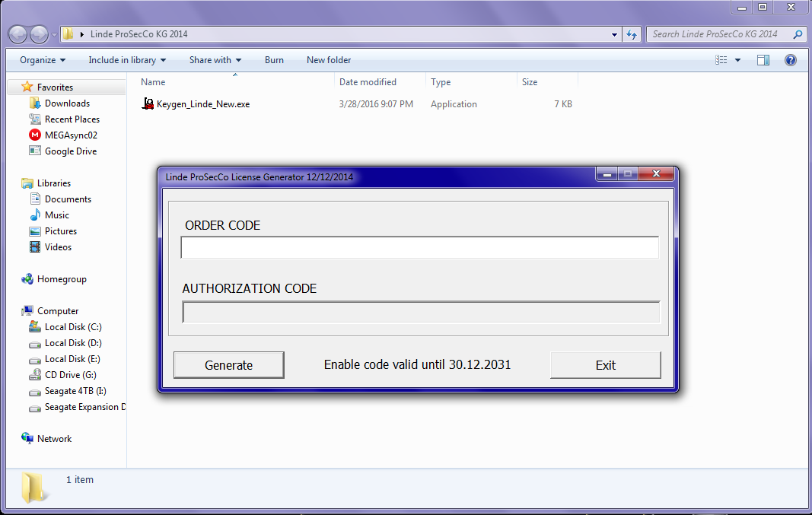
Task: Select Computer in navigation pane
Action: pos(58,311)
